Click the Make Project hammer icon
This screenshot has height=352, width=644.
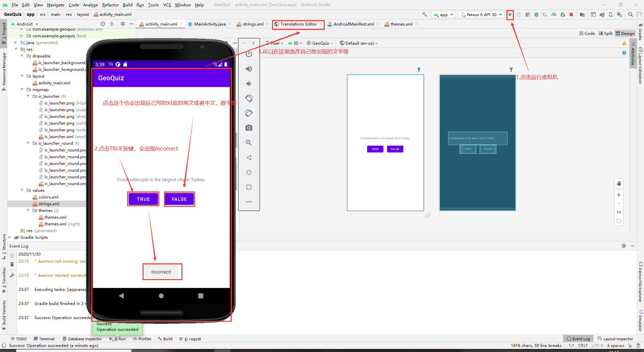425,14
